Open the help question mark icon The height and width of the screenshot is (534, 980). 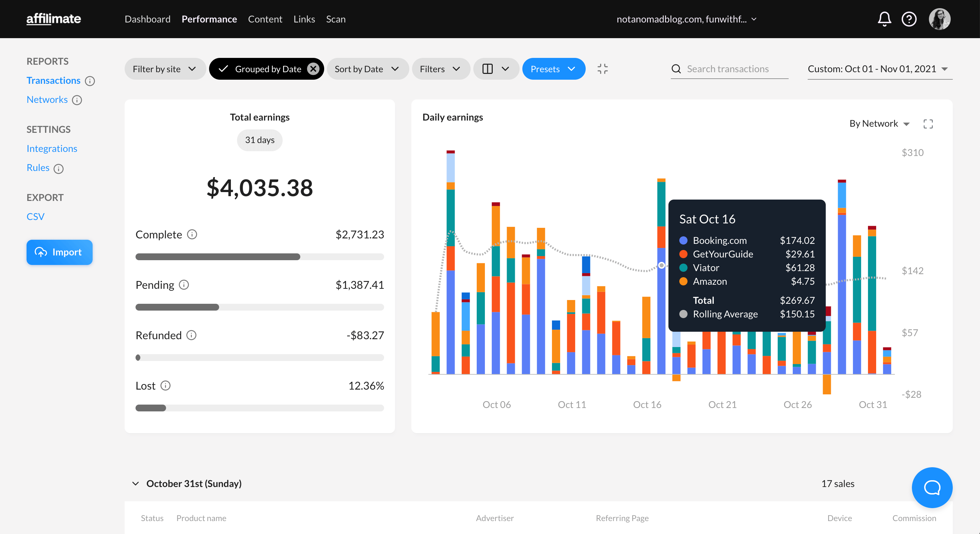pos(909,19)
